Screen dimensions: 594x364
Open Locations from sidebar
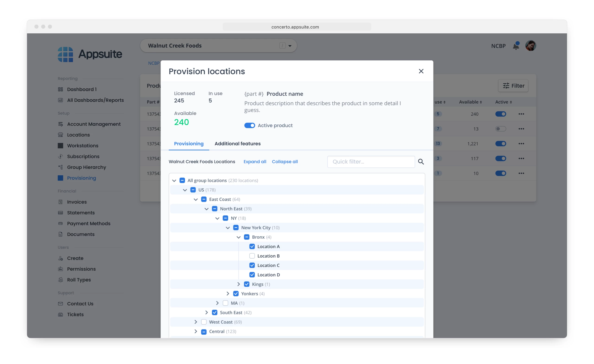point(78,135)
